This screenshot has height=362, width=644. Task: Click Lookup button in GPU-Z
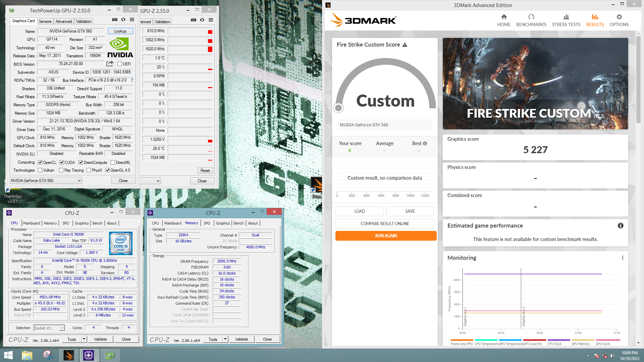(x=120, y=31)
